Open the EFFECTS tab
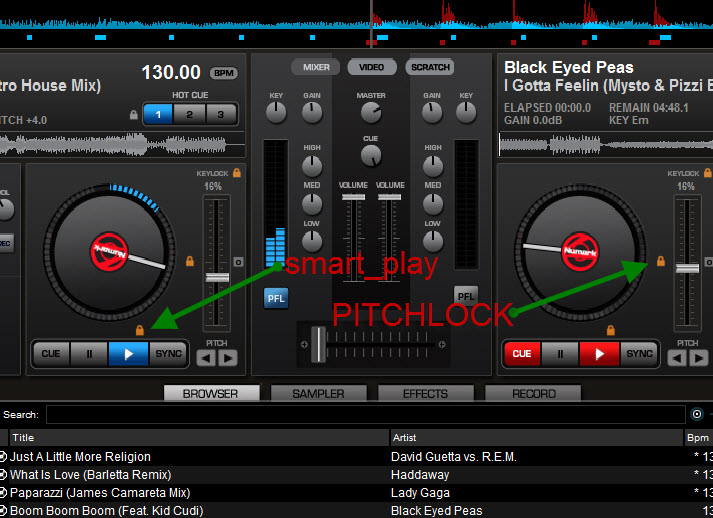The image size is (713, 518). click(x=426, y=393)
